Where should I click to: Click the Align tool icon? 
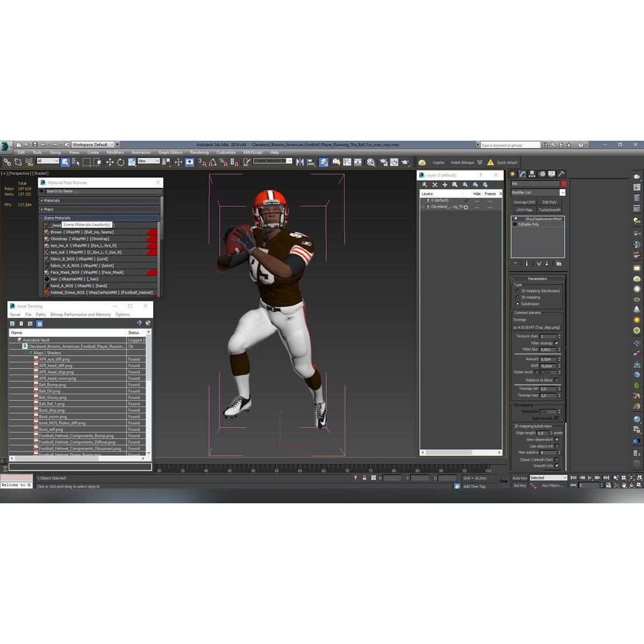(311, 162)
